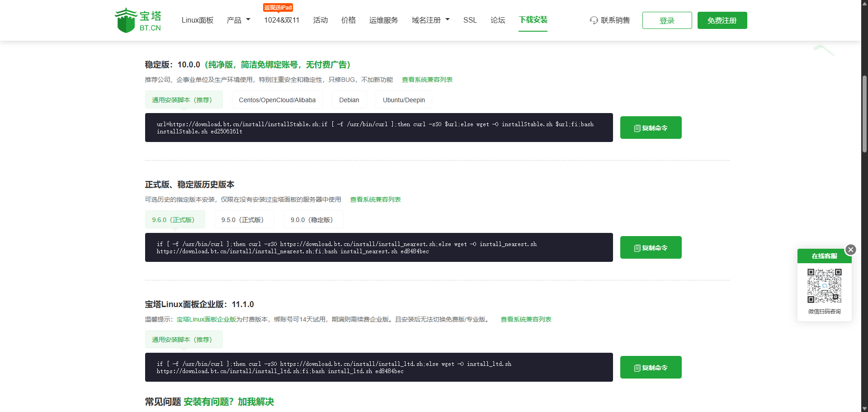The width and height of the screenshot is (868, 412).
Task: Copy the 9.6.0 history version install command
Action: [650, 248]
